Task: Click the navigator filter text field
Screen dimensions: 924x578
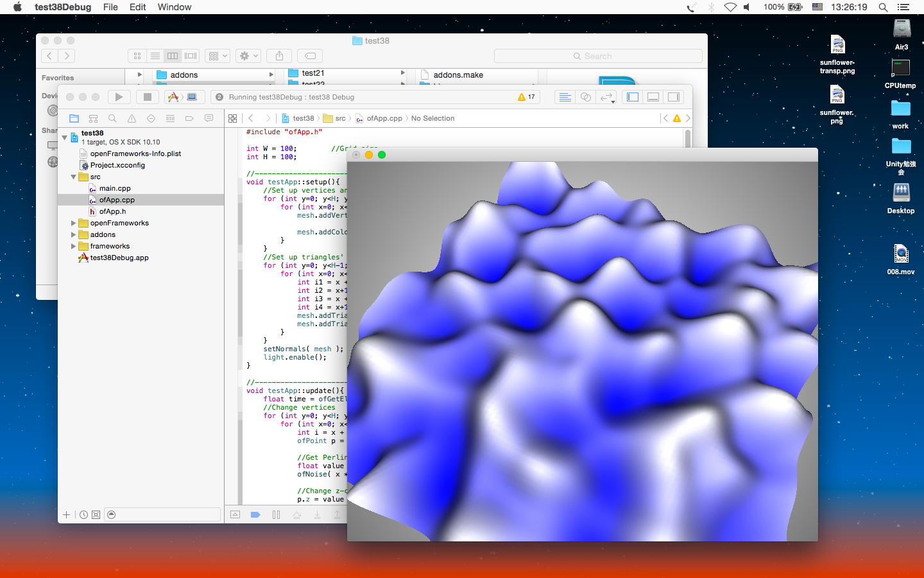Action: click(162, 514)
